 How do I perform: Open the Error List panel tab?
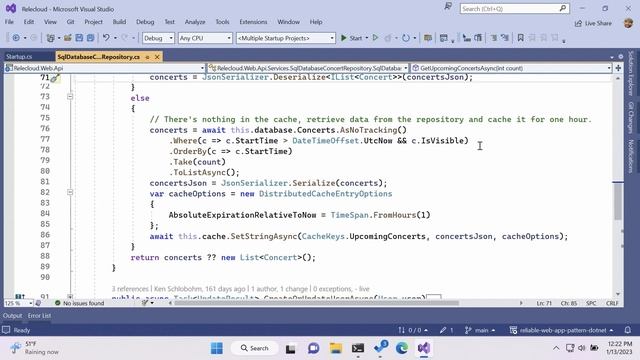click(39, 316)
